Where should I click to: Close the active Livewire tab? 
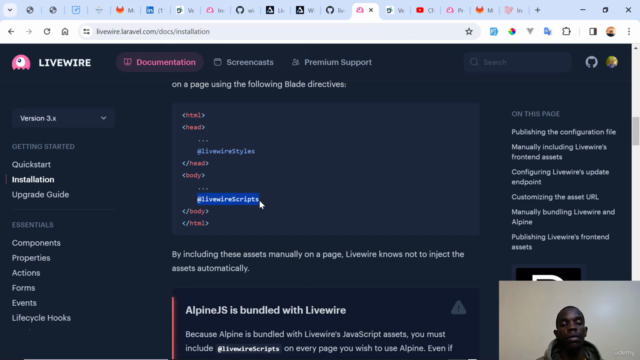pos(371,10)
